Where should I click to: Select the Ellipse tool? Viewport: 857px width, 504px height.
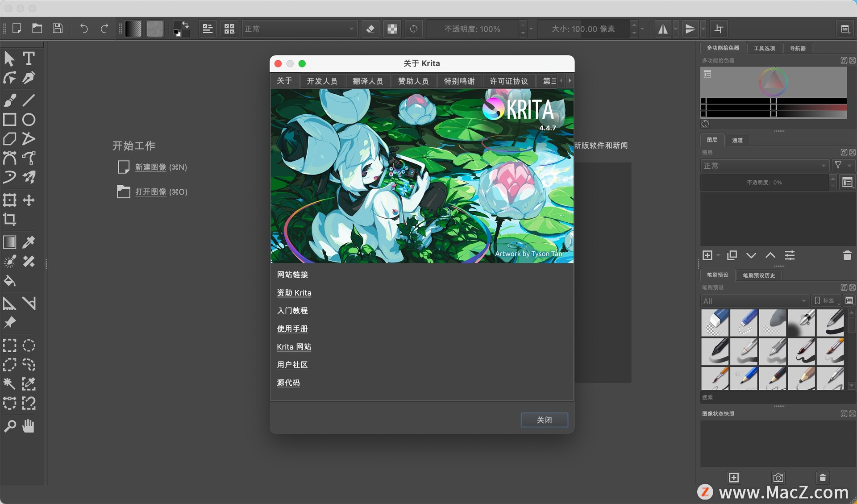pyautogui.click(x=29, y=119)
